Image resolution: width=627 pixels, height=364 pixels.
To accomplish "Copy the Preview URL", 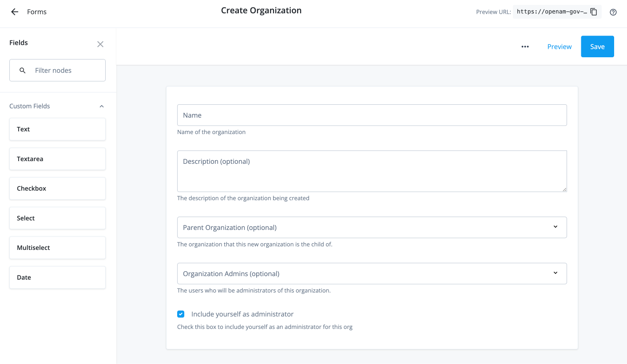I will pyautogui.click(x=594, y=12).
